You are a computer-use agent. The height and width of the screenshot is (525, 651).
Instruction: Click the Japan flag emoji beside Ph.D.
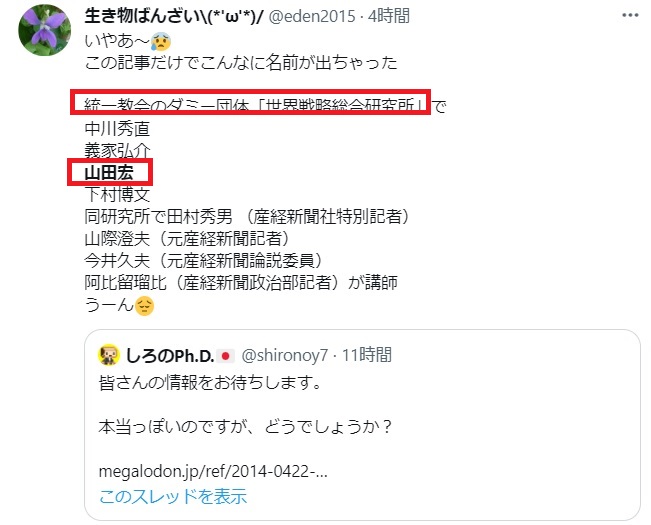(x=225, y=356)
